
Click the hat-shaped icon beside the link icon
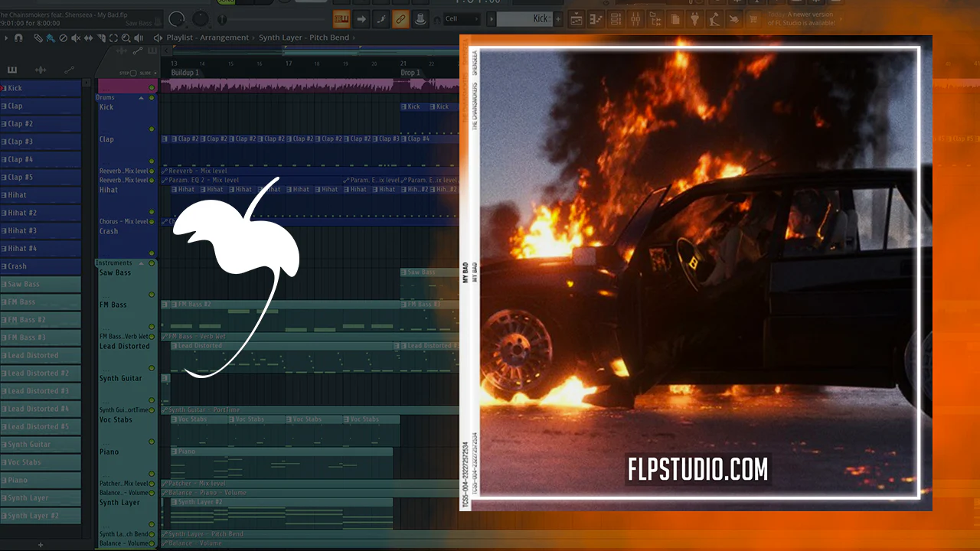pos(419,18)
